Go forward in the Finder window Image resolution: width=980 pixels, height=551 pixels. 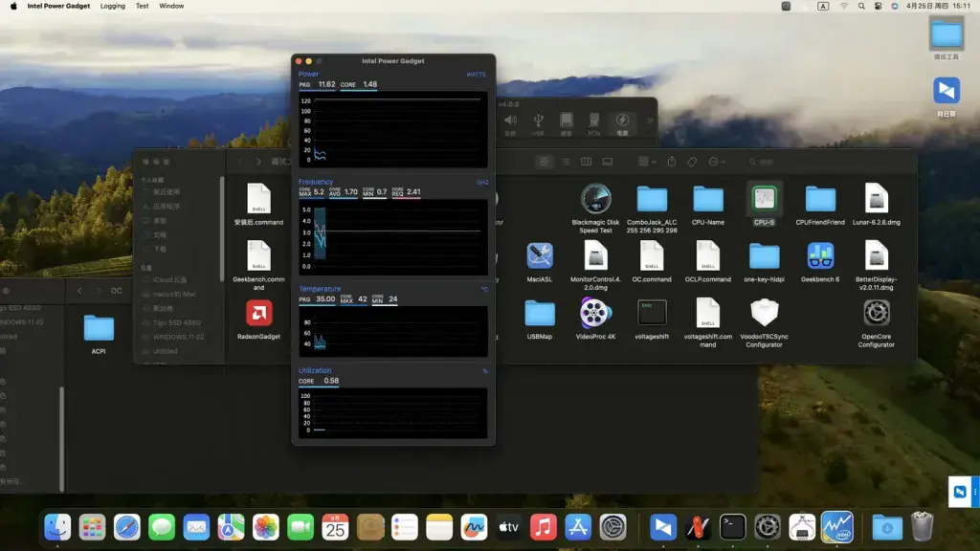[258, 162]
